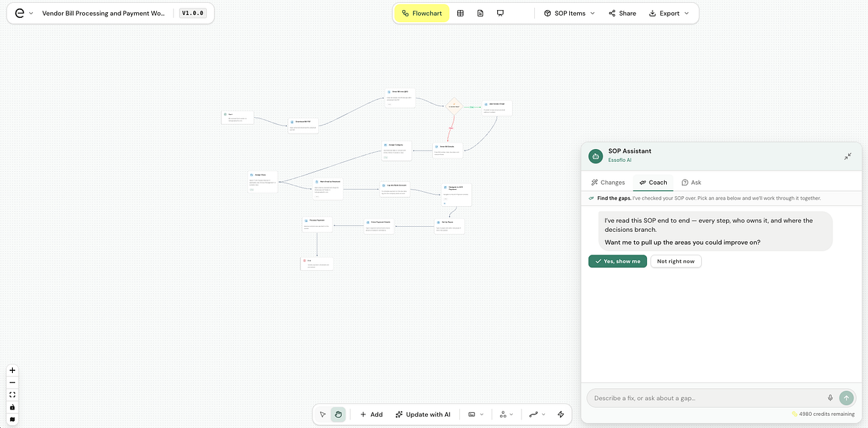The image size is (868, 428).
Task: Expand the SOP Items dropdown
Action: tap(569, 13)
